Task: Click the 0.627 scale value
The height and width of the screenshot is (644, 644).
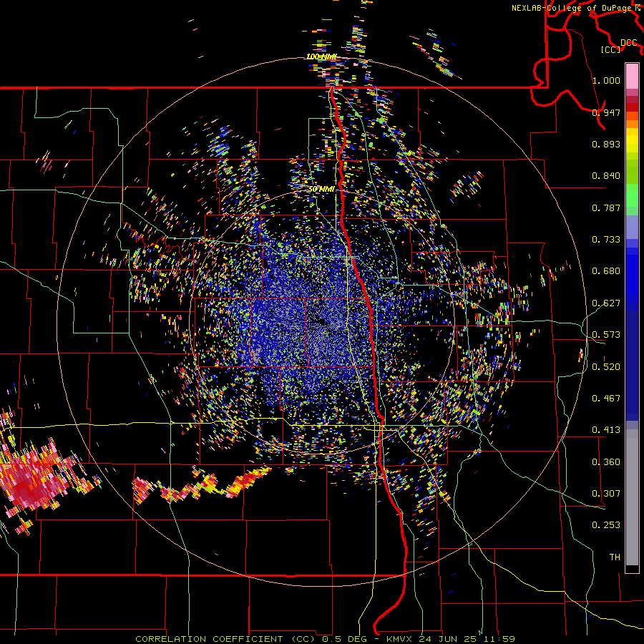Action: point(606,303)
